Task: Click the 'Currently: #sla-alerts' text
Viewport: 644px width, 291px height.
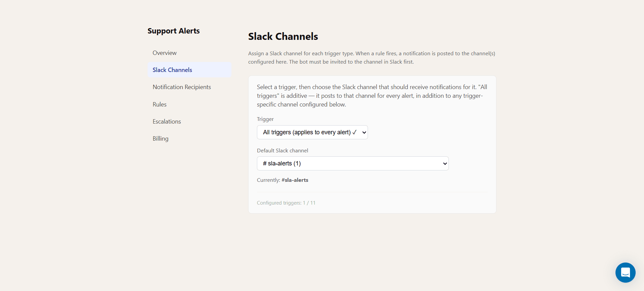Action: tap(282, 180)
